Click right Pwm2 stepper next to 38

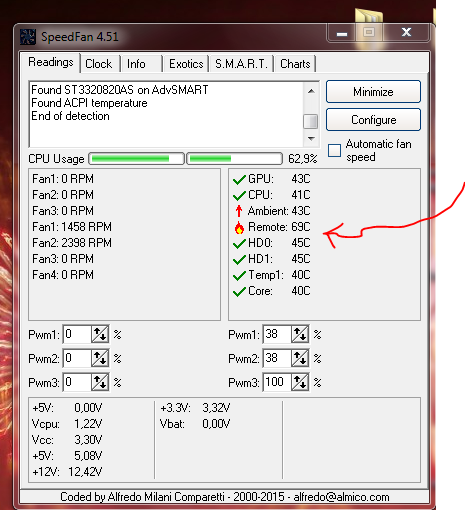pos(300,358)
